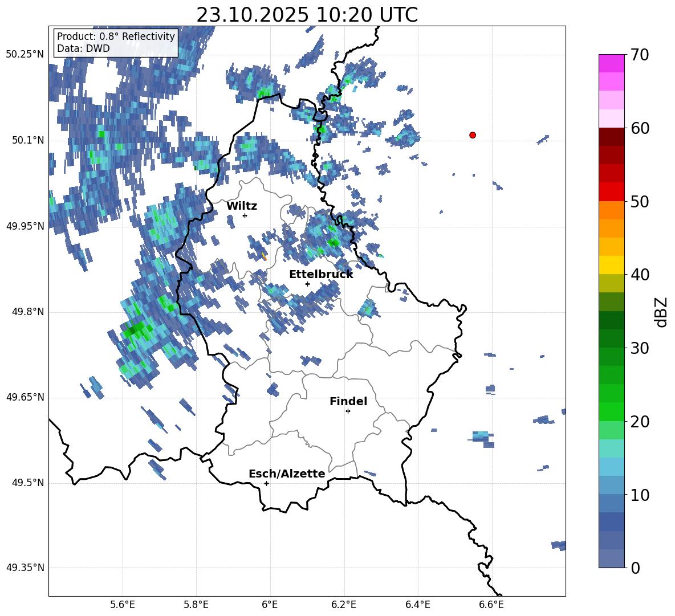This screenshot has height=616, width=675.
Task: Click the 49.95°N latitude label
Action: [x=25, y=226]
